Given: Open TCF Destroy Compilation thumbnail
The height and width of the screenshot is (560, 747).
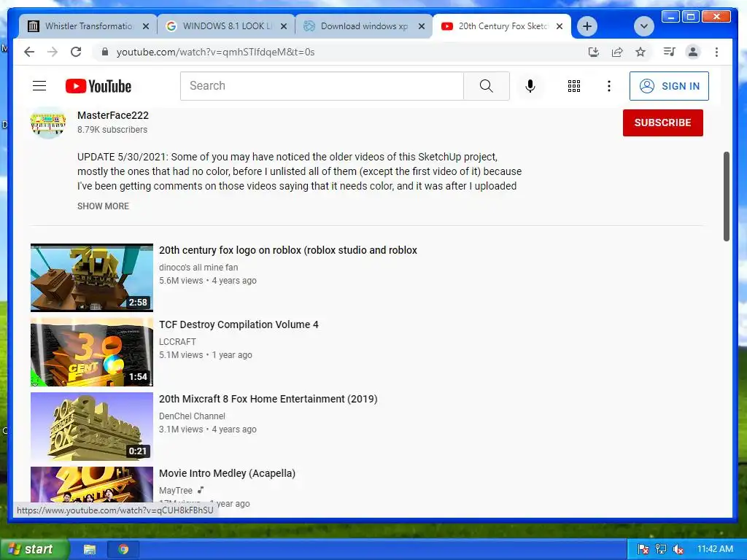Looking at the screenshot, I should click(x=92, y=352).
